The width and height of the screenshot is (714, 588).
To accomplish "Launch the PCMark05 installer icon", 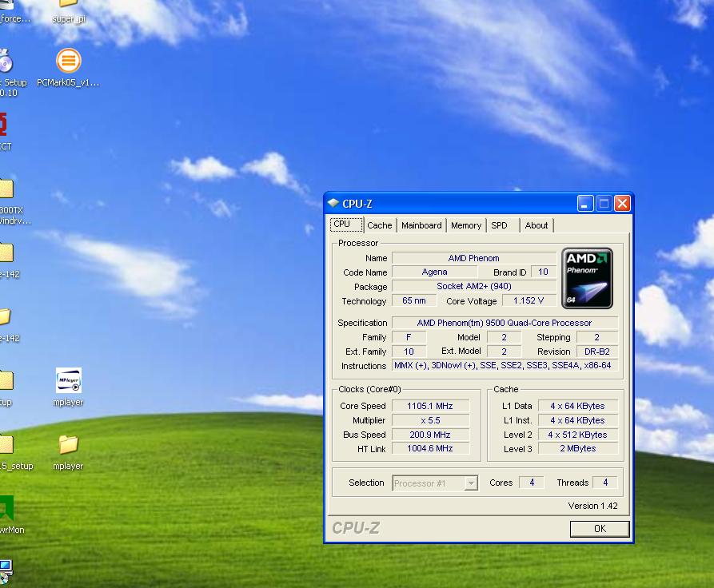I will (68, 61).
